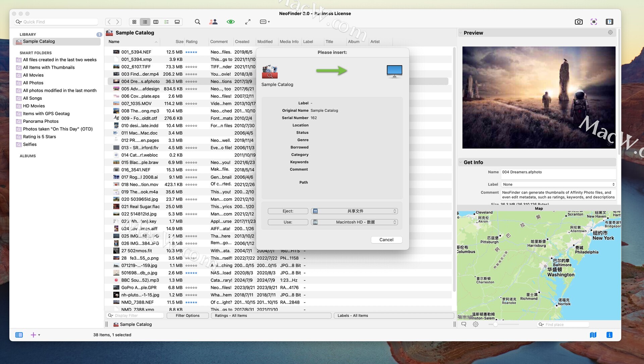The height and width of the screenshot is (364, 644).
Task: Click the green QuickLook eye icon
Action: [x=230, y=22]
